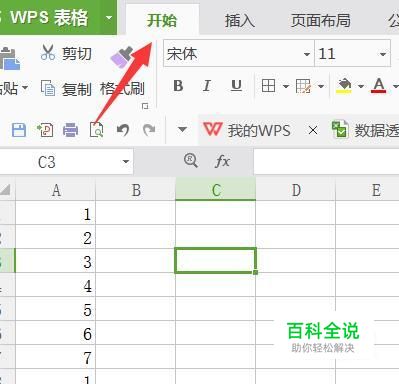Click the formula zoom magnifier icon
This screenshot has width=399, height=384.
(191, 161)
